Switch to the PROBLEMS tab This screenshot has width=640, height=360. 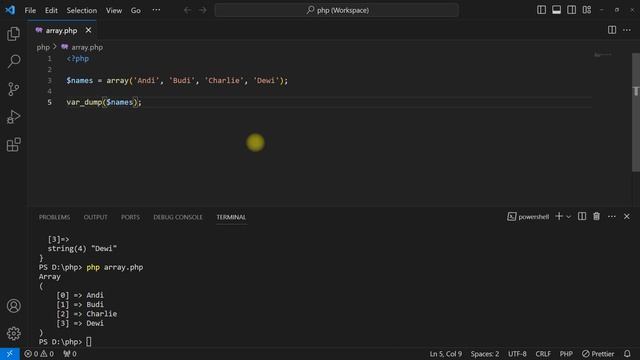pyautogui.click(x=54, y=217)
